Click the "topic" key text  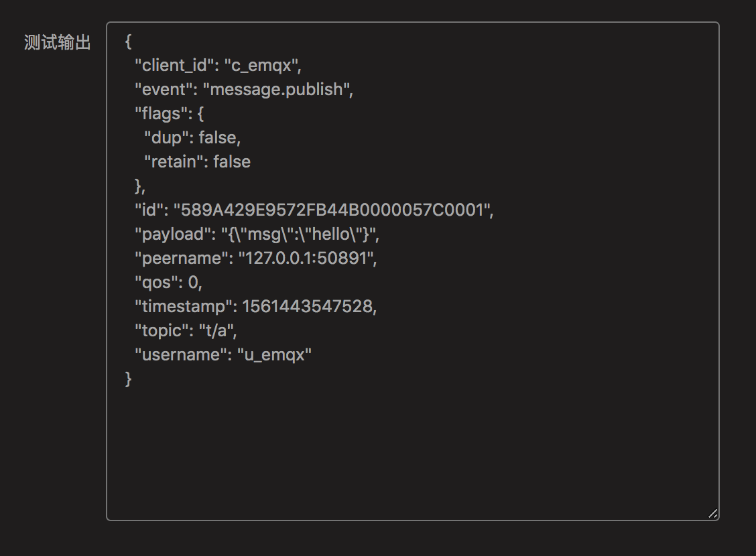pos(162,331)
